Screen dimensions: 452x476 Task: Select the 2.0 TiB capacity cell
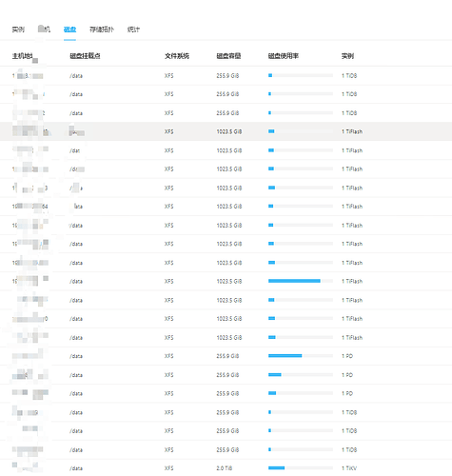[x=225, y=468]
